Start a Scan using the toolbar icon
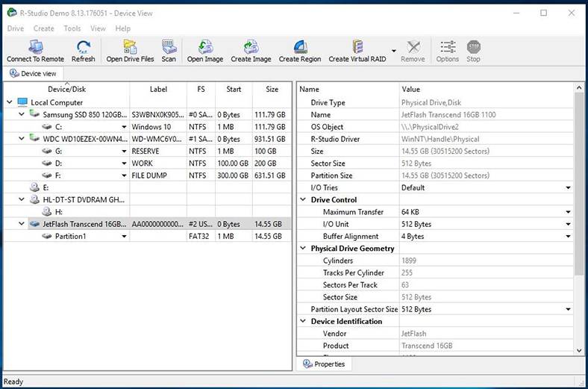Screen dimensions: 588x389 point(169,47)
